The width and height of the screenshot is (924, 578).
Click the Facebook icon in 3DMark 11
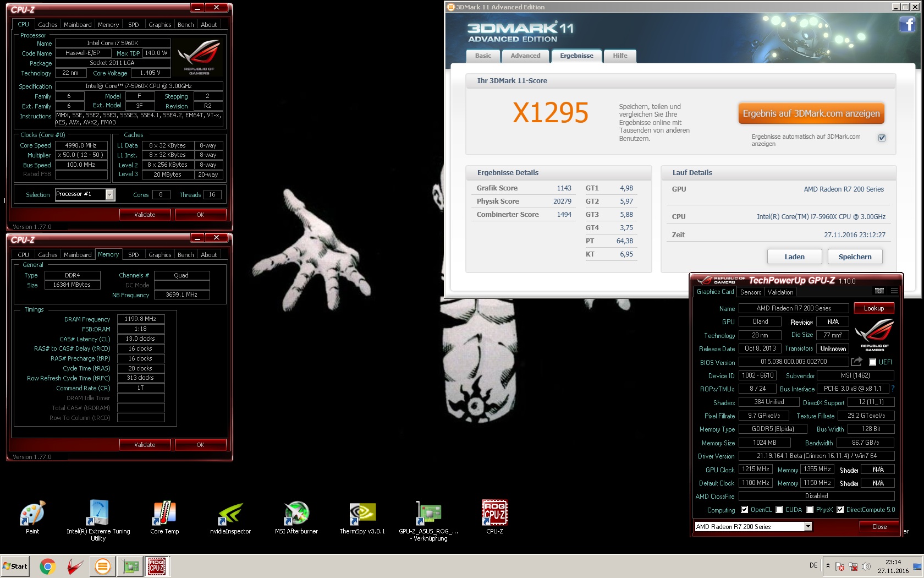907,24
